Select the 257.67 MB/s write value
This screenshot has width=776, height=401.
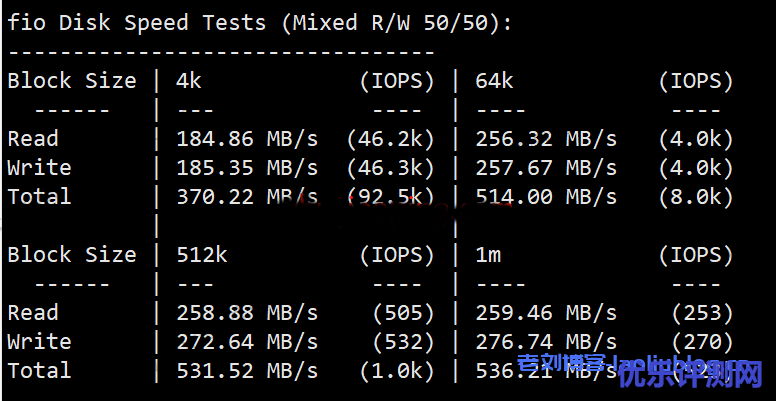(x=546, y=168)
